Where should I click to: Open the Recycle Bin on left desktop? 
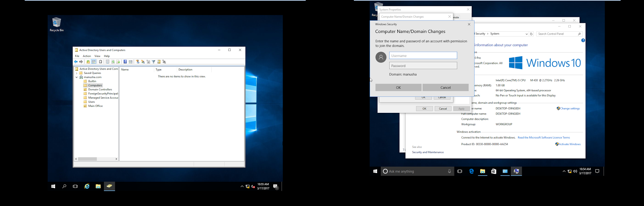(x=56, y=24)
